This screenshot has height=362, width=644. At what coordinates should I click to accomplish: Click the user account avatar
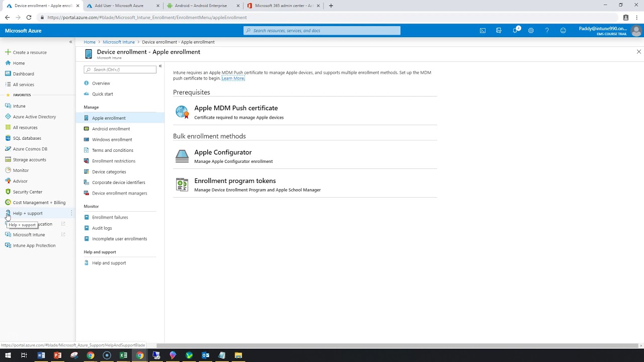636,31
